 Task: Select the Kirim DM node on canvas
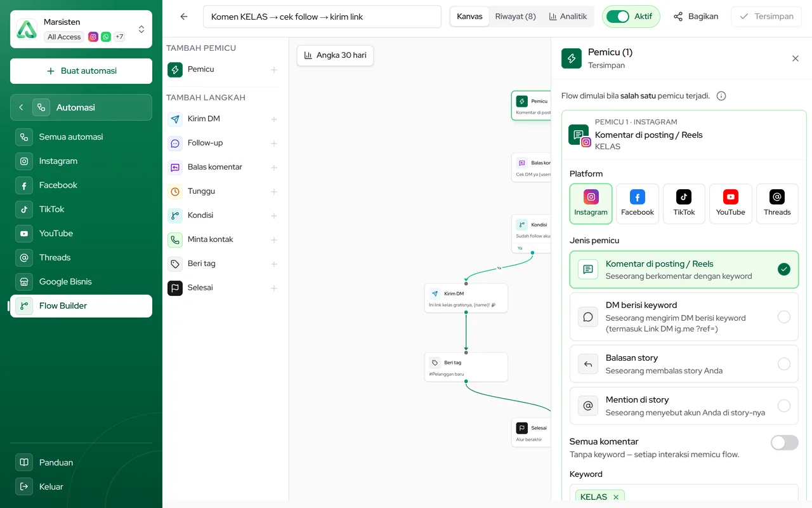pyautogui.click(x=466, y=298)
